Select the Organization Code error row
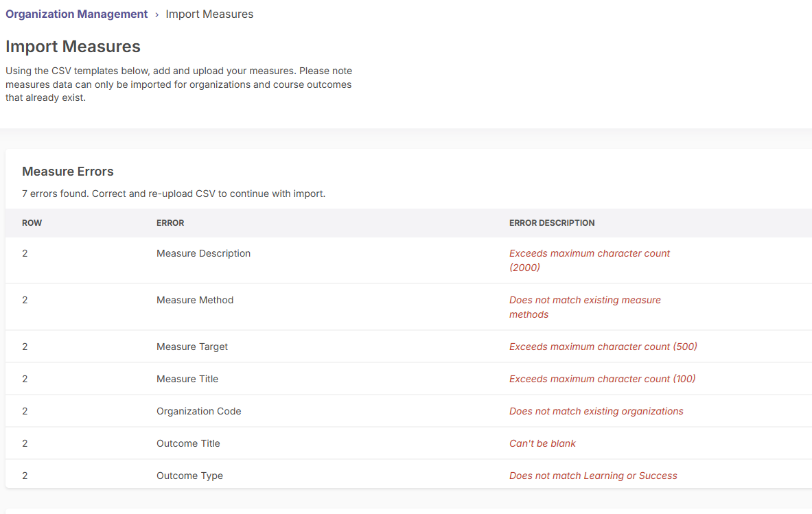The width and height of the screenshot is (812, 514). pos(198,411)
